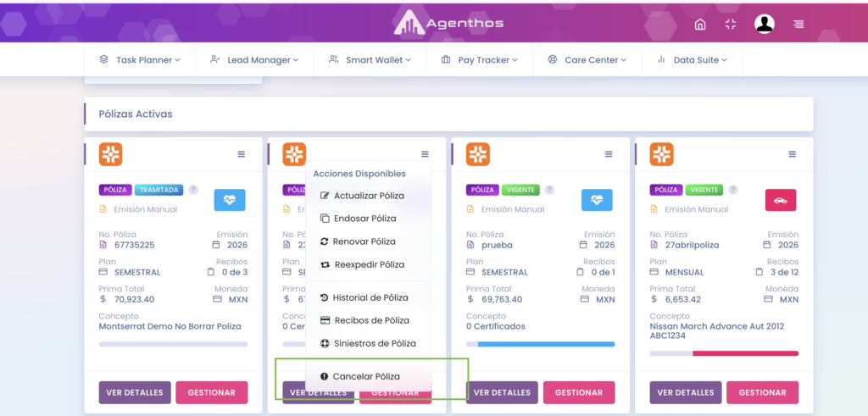Click policy number 27abrilpoliza
The width and height of the screenshot is (868, 416).
(693, 245)
